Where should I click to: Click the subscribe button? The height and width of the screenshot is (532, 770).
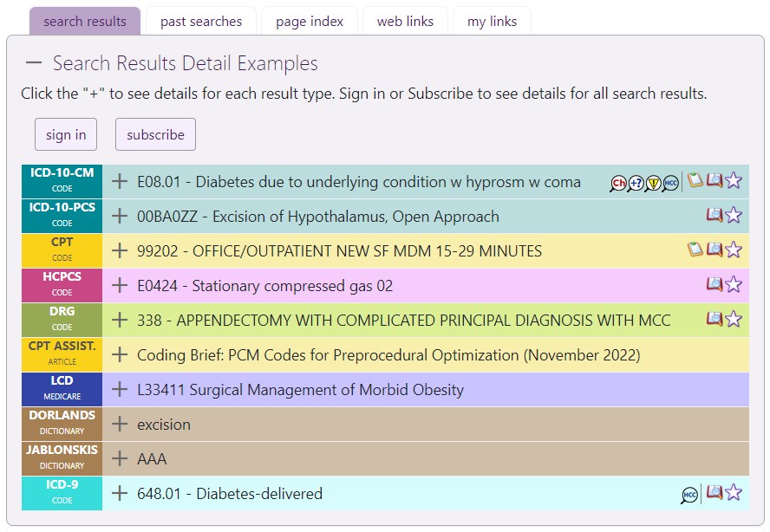[x=155, y=134]
